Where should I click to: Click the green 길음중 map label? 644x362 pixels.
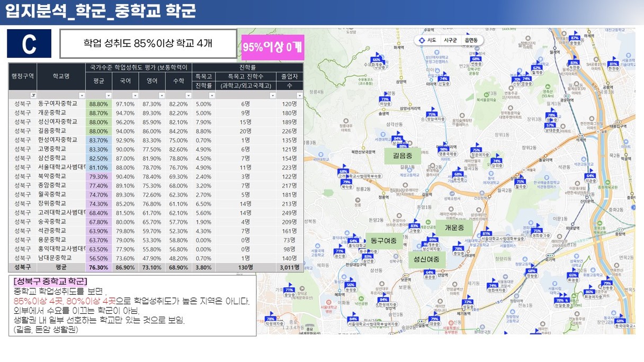coord(402,156)
